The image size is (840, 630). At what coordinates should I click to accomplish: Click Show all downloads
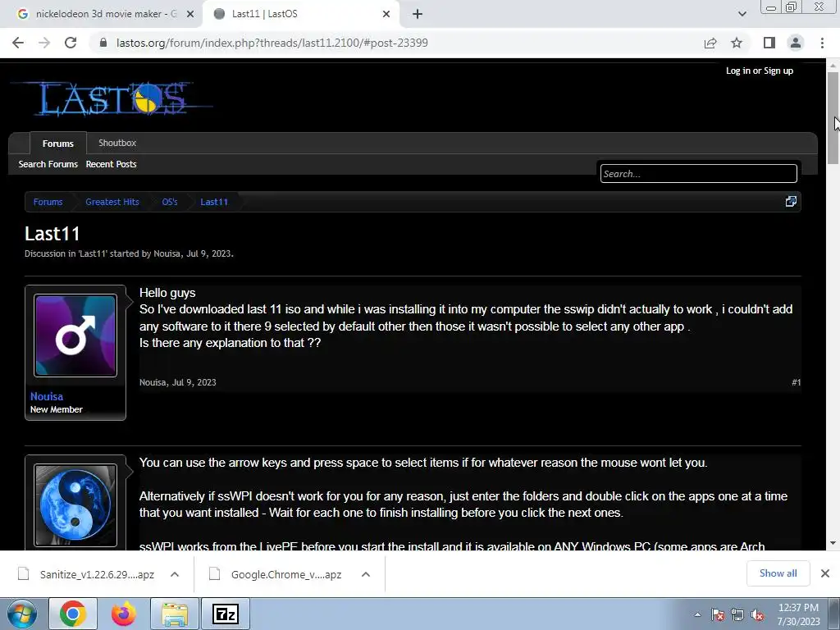(778, 573)
